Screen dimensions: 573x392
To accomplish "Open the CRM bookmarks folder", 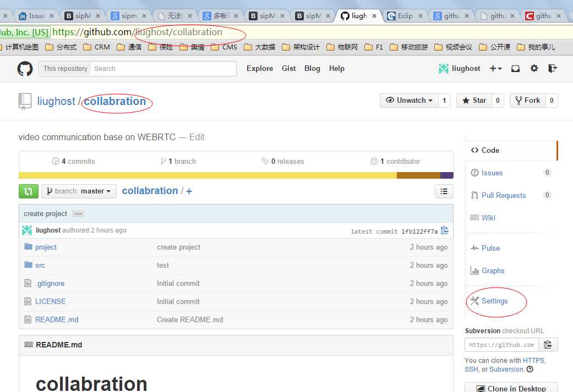I will tap(97, 47).
